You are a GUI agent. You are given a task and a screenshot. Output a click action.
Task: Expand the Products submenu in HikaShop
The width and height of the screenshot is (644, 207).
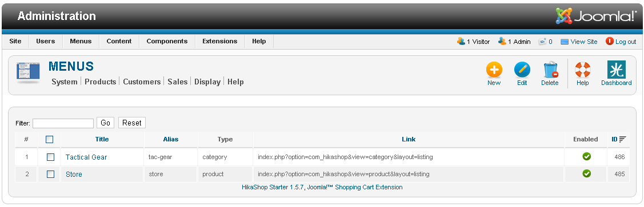[x=100, y=82]
